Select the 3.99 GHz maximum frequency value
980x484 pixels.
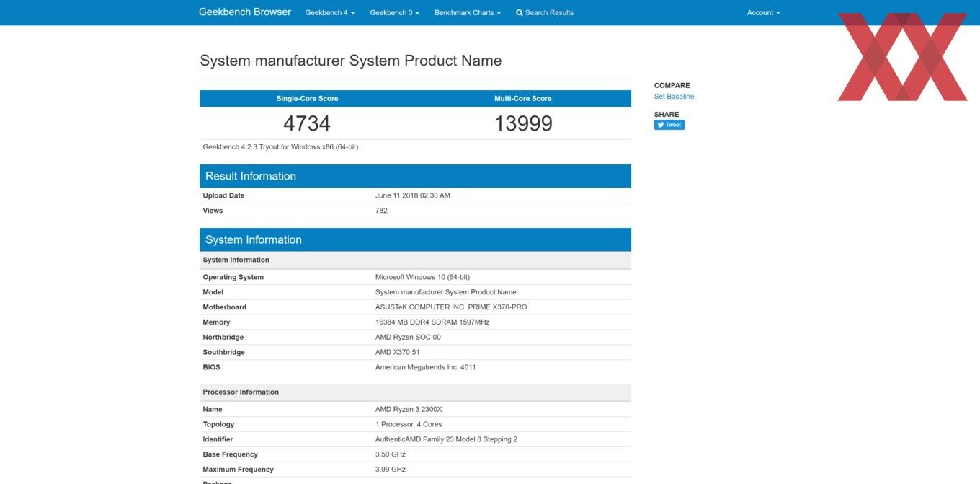pos(391,470)
